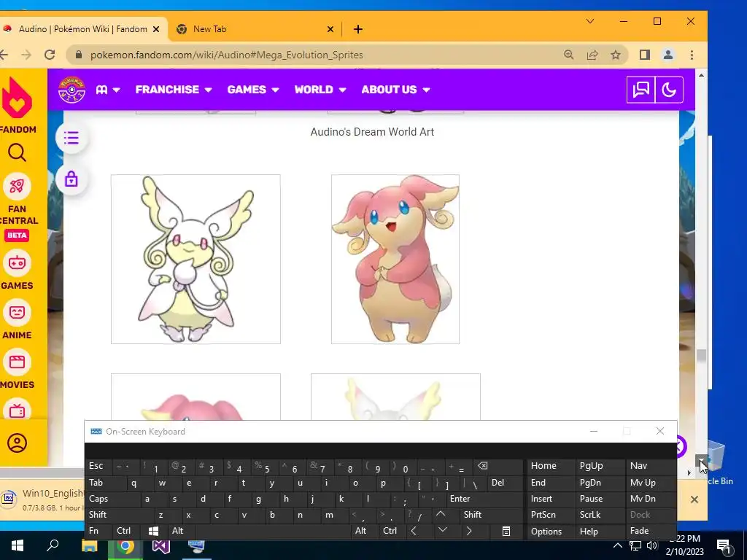Click context menu key on keyboard
This screenshot has height=560, width=747.
point(506,531)
